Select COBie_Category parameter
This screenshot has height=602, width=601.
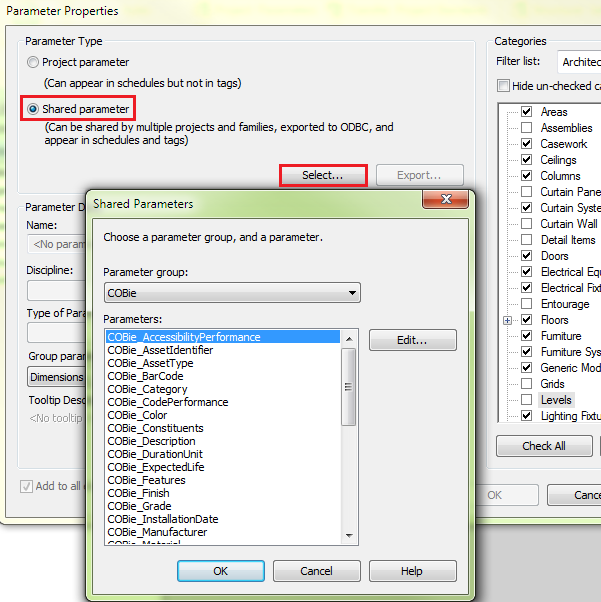point(223,389)
